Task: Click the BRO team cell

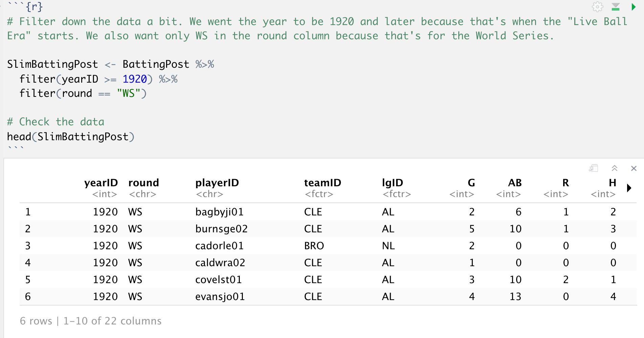Action: pos(314,246)
